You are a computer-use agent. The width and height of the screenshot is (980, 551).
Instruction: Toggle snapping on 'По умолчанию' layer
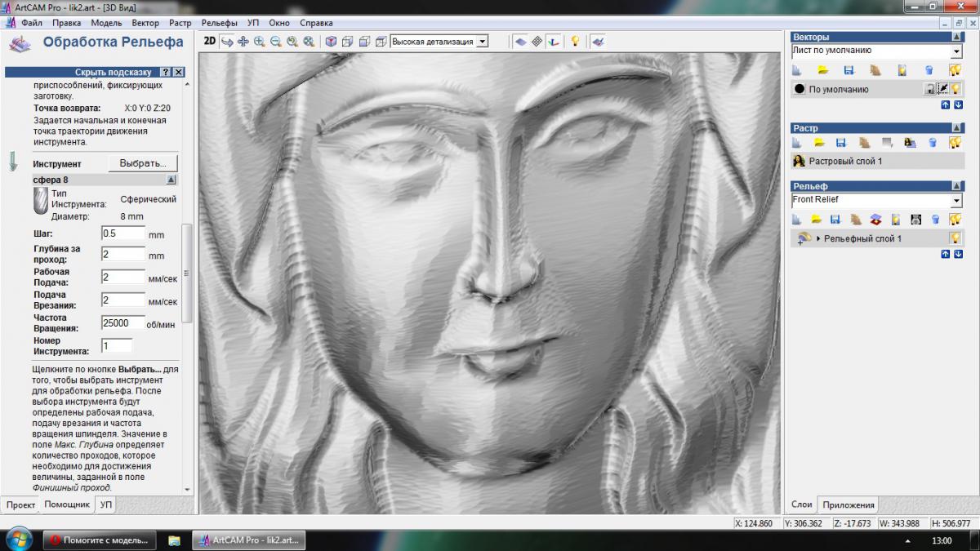[x=942, y=89]
